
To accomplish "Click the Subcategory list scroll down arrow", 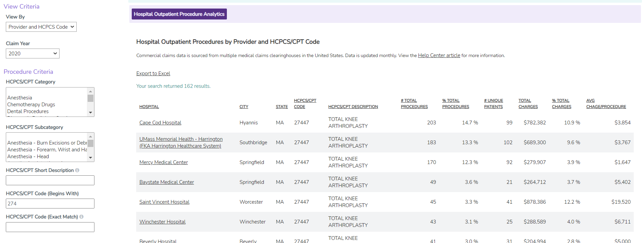I will 91,158.
